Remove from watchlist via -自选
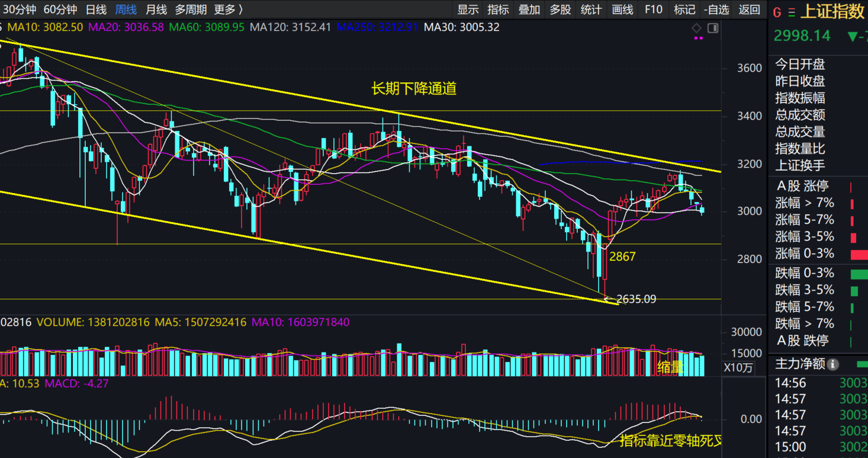 coord(716,9)
